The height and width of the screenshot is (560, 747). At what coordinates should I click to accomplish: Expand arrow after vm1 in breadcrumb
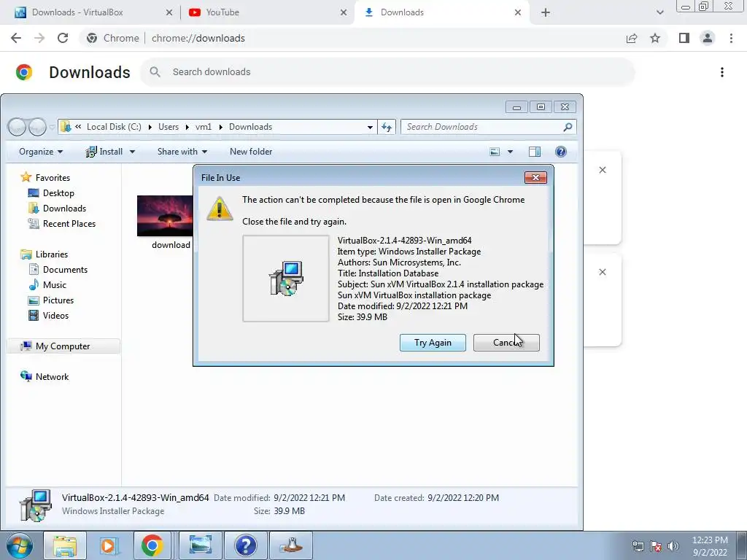pos(220,127)
